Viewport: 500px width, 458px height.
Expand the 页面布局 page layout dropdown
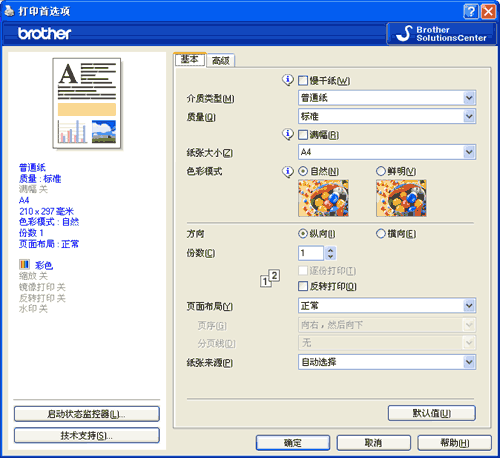(469, 306)
